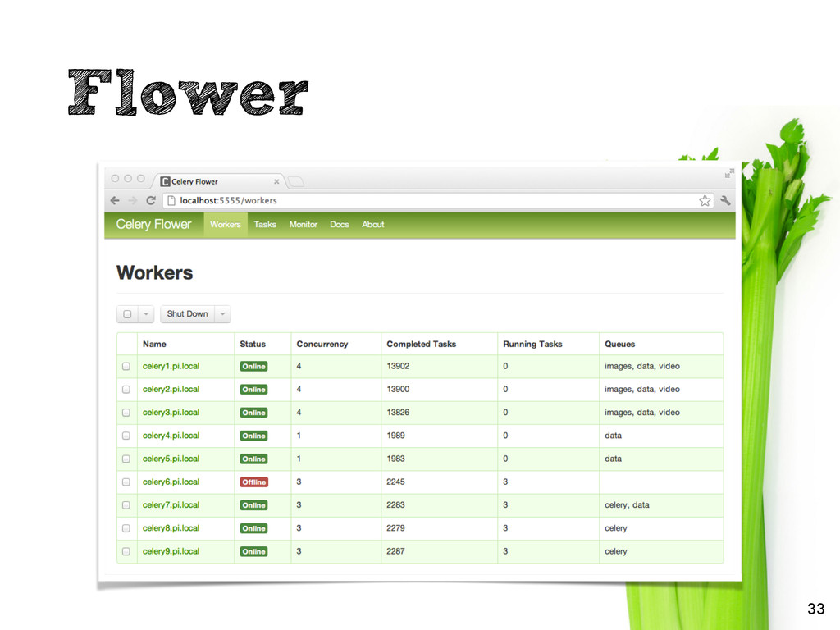Open browser settings wrench icon
Image resolution: width=840 pixels, height=630 pixels.
point(725,200)
